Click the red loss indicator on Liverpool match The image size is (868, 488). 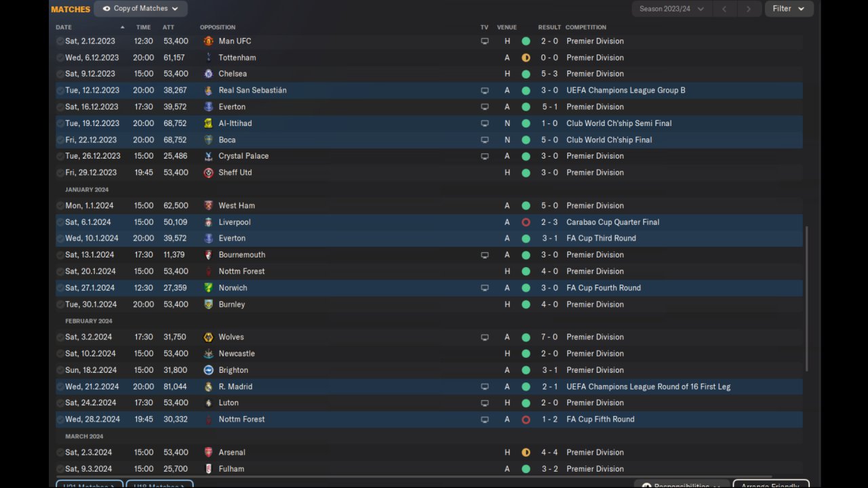[526, 222]
